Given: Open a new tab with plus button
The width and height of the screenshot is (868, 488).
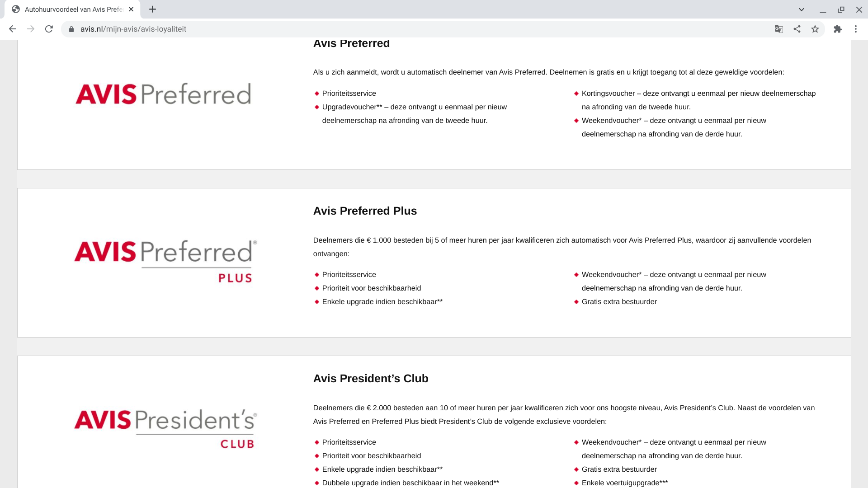Looking at the screenshot, I should click(x=153, y=9).
